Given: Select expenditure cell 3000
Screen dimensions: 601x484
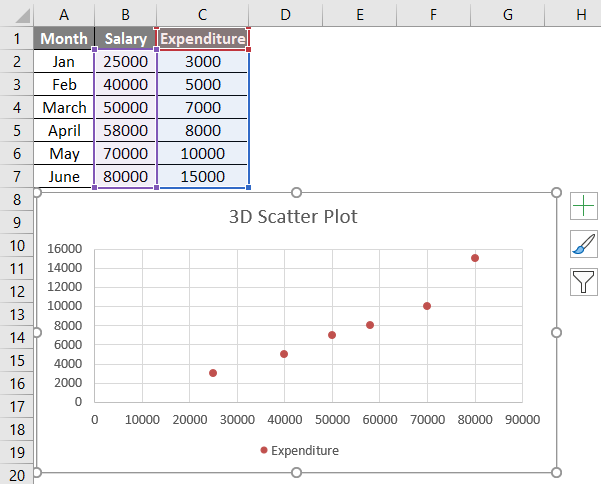Looking at the screenshot, I should [202, 61].
